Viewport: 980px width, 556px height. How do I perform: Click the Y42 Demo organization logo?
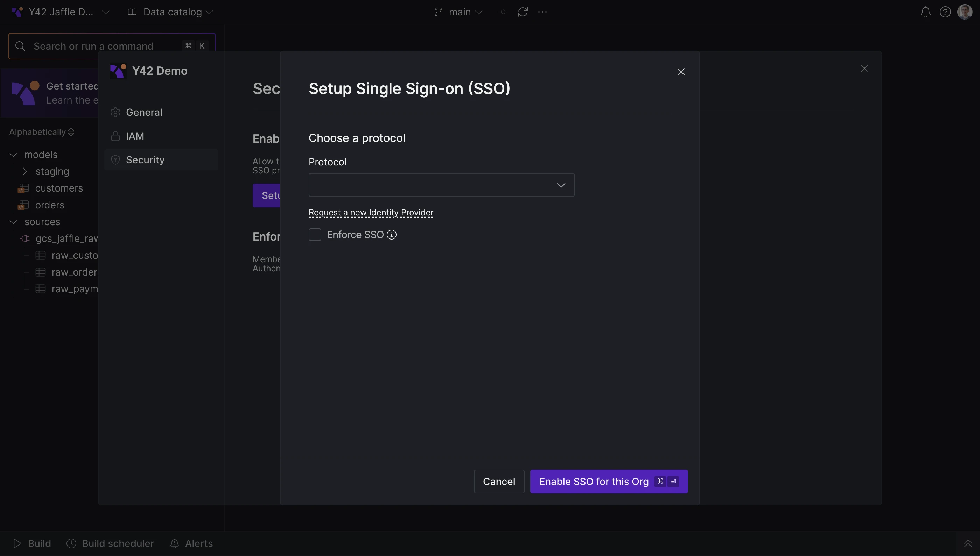(x=118, y=71)
